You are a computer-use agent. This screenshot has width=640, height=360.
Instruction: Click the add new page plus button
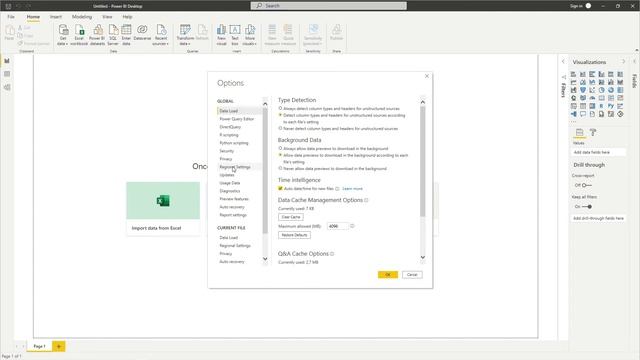click(59, 346)
